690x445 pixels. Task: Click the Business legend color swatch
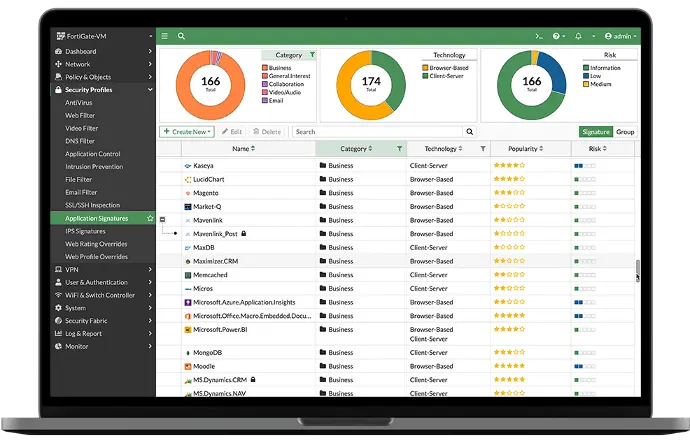[265, 68]
